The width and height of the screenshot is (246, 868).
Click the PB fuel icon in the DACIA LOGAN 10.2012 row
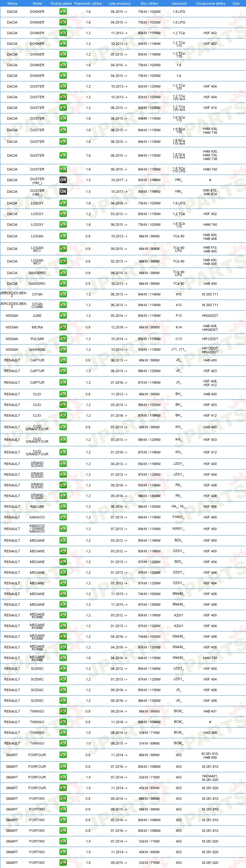pyautogui.click(x=63, y=236)
